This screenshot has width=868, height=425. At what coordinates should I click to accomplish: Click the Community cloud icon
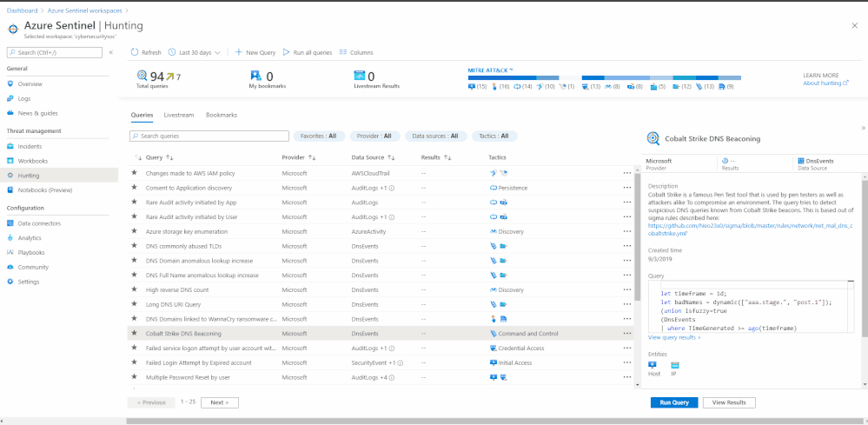(x=10, y=268)
